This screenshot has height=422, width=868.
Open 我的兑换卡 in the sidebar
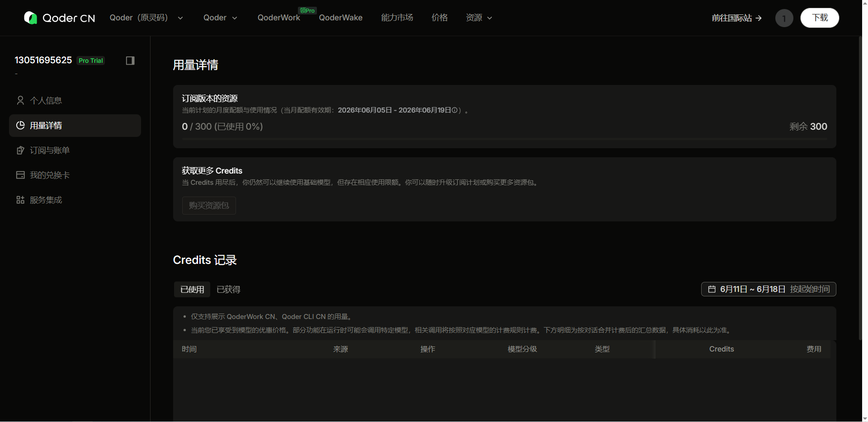coord(75,175)
